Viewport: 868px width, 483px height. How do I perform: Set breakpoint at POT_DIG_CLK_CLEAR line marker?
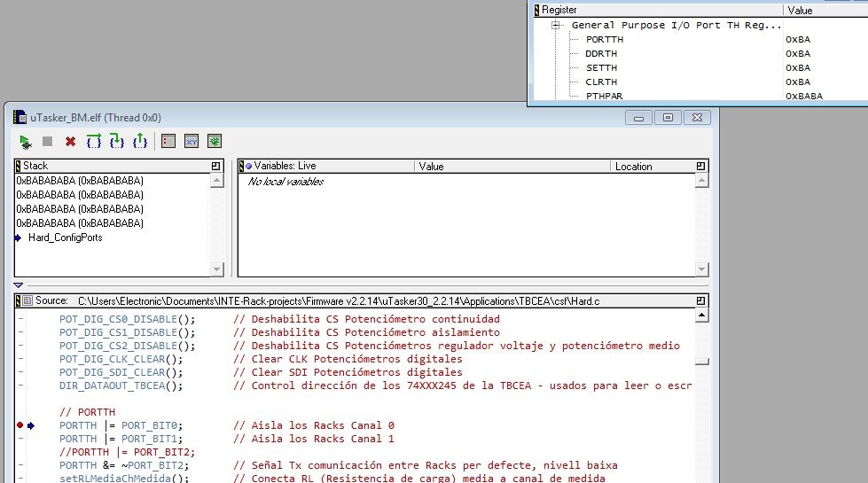(20, 359)
